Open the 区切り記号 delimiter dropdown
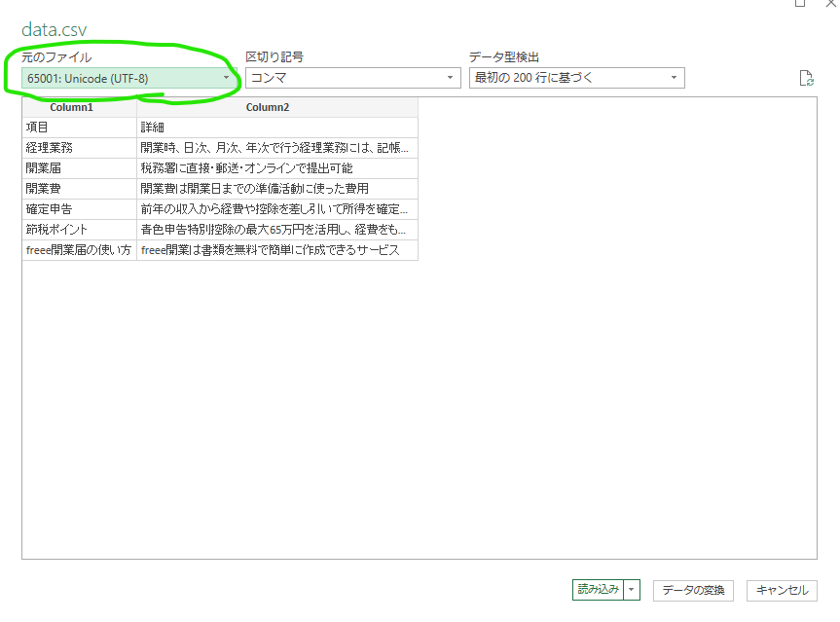Screen dimensions: 840x622 pyautogui.click(x=353, y=78)
